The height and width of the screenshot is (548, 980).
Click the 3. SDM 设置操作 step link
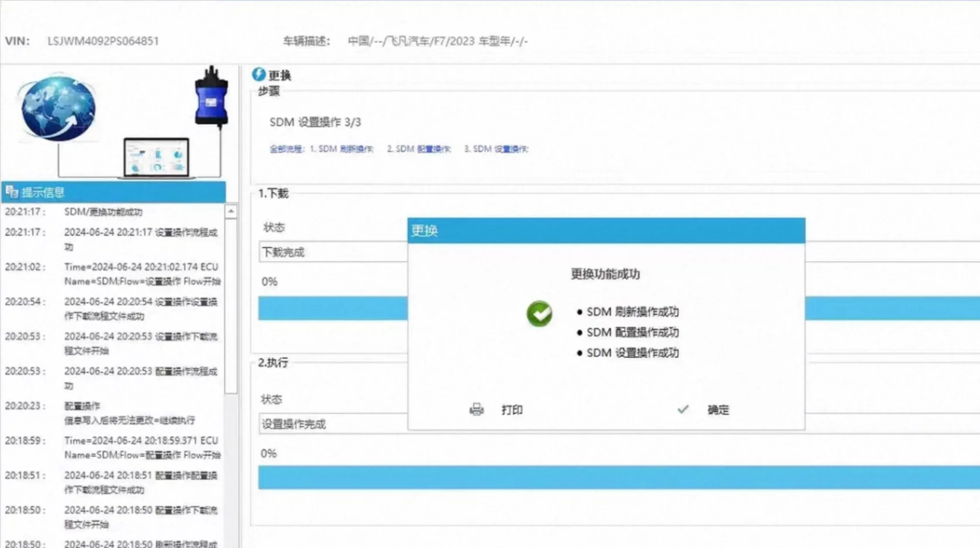tap(496, 149)
